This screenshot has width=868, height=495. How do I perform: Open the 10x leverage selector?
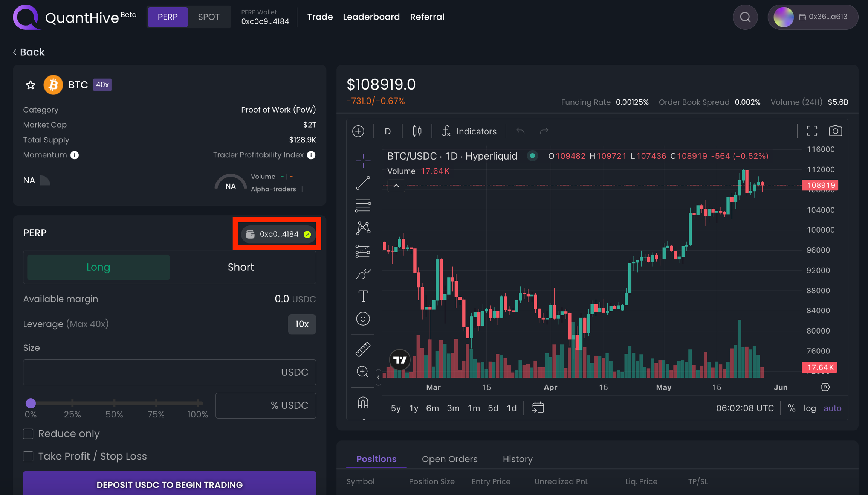pyautogui.click(x=302, y=324)
